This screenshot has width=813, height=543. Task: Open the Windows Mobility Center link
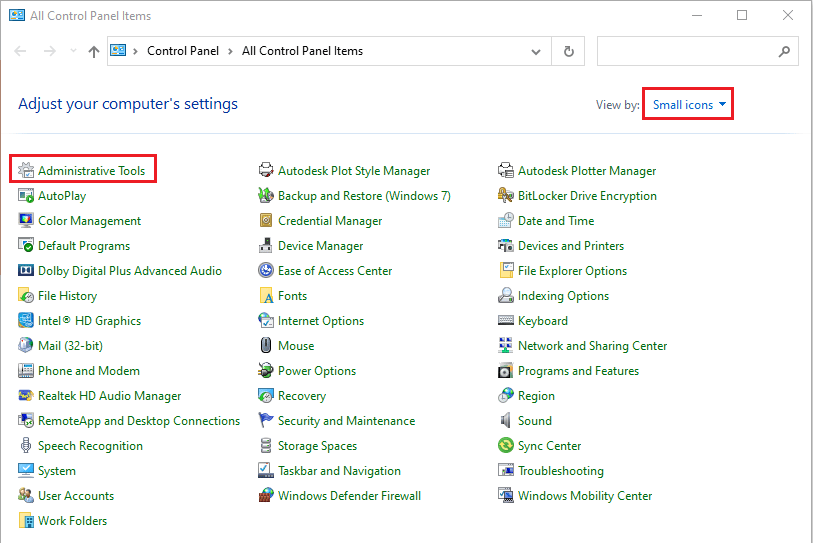(x=585, y=496)
